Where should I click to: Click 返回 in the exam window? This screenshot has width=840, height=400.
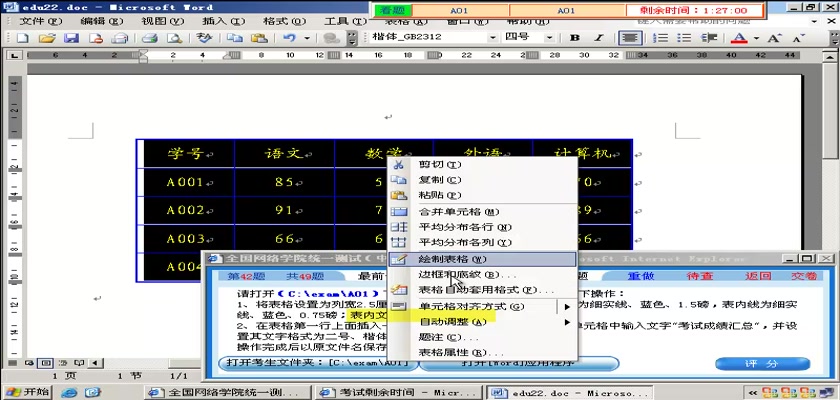coord(758,276)
